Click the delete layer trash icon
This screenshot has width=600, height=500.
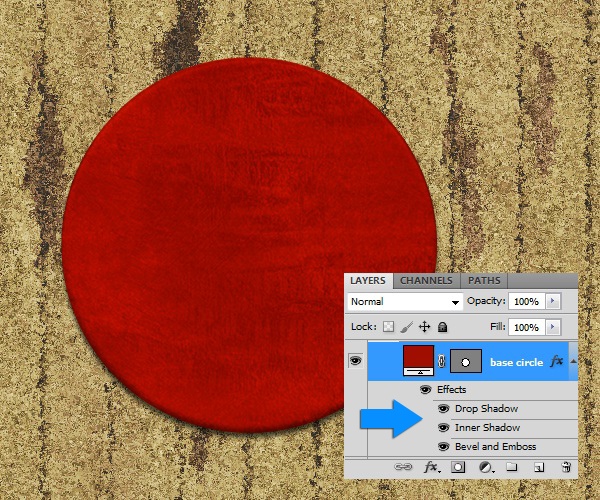[x=565, y=466]
